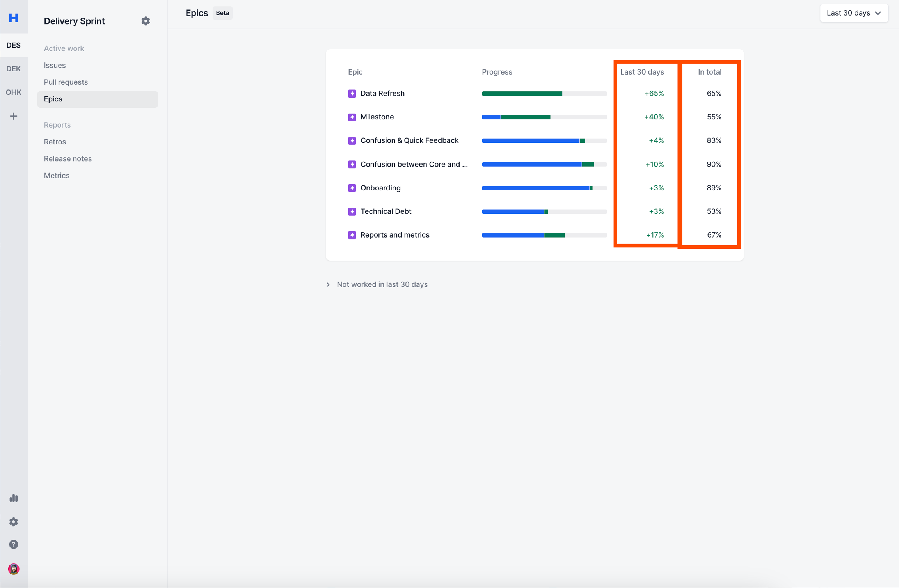Open Delivery Sprint settings gear
Screen dimensions: 899x588
(146, 21)
